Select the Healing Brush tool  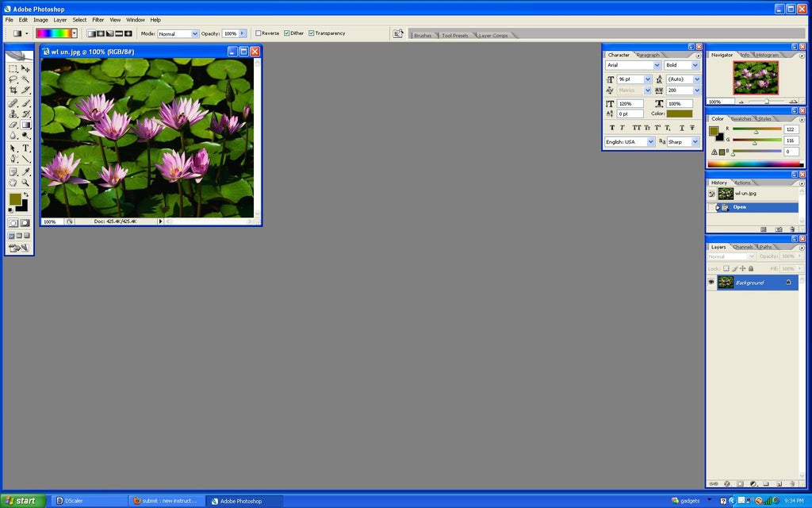13,103
